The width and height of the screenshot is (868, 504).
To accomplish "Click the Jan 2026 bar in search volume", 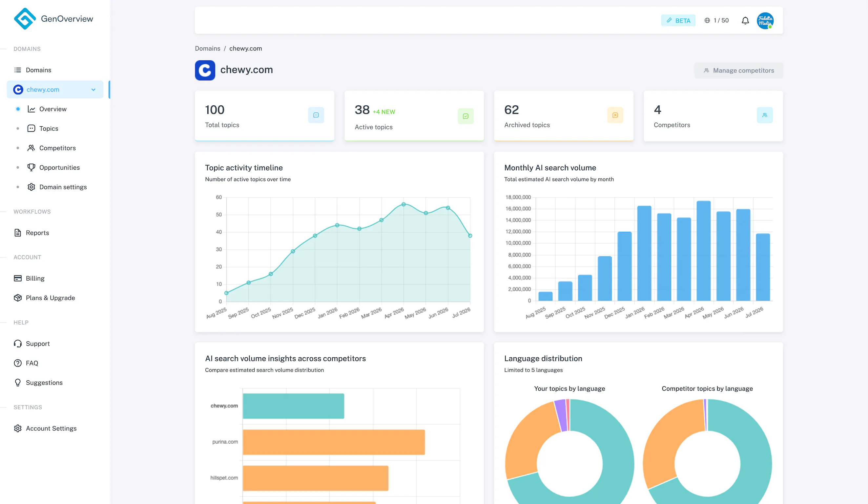I will pos(644,253).
